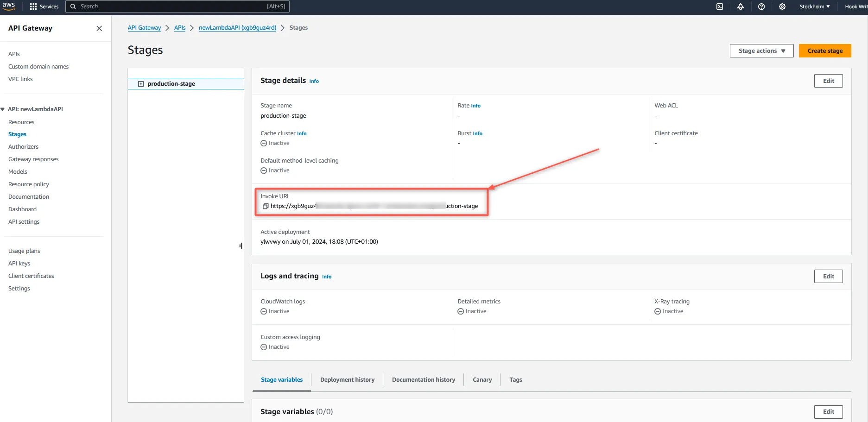The height and width of the screenshot is (422, 868).
Task: Close the API Gateway sidebar
Action: pyautogui.click(x=99, y=28)
